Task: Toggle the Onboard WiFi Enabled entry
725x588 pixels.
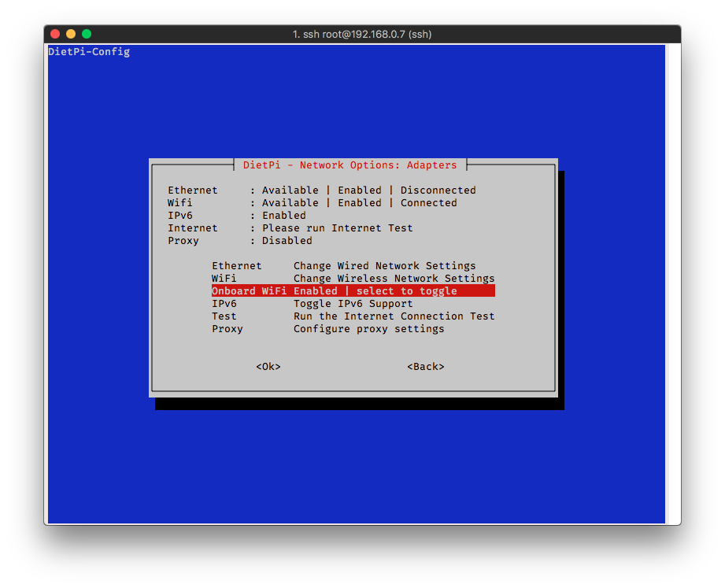Action: click(x=353, y=290)
